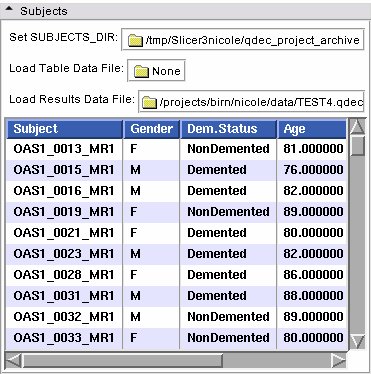
Task: Open Load Table Data File None button
Action: [x=156, y=70]
